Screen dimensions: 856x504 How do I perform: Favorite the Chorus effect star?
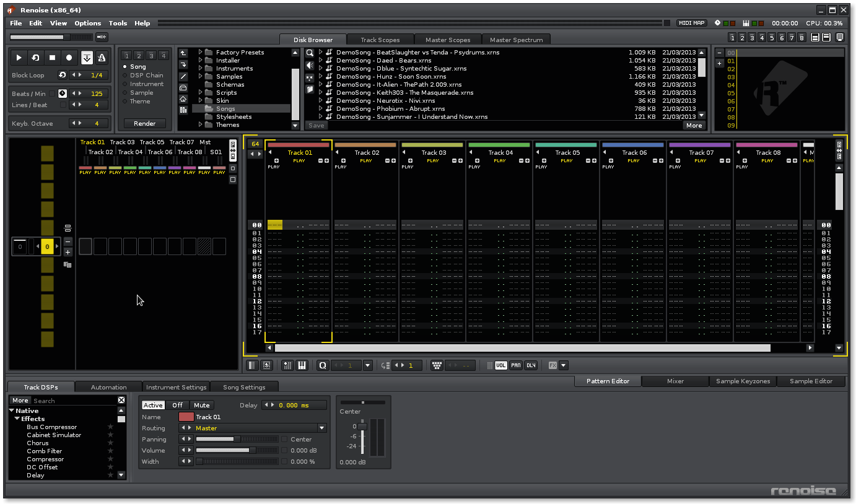111,443
